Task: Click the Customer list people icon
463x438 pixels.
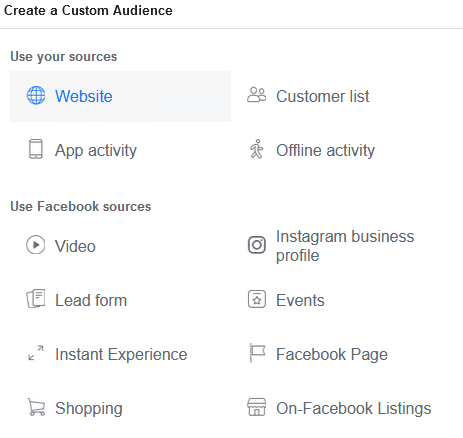Action: coord(257,95)
